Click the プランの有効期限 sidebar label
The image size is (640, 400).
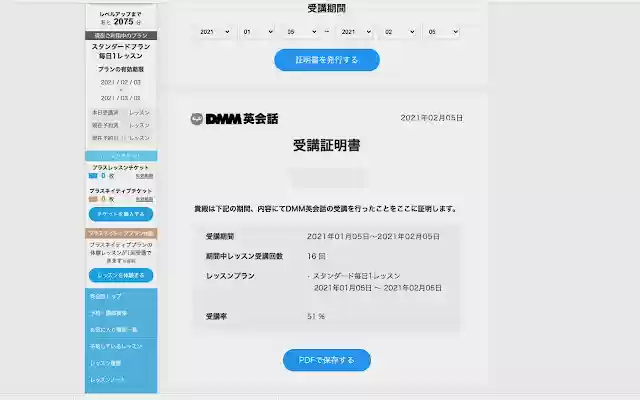point(121,69)
